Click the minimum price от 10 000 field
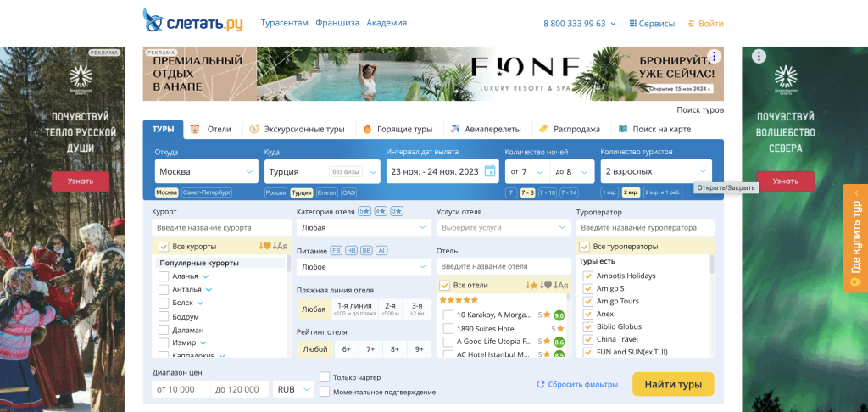The width and height of the screenshot is (868, 412). click(x=181, y=389)
